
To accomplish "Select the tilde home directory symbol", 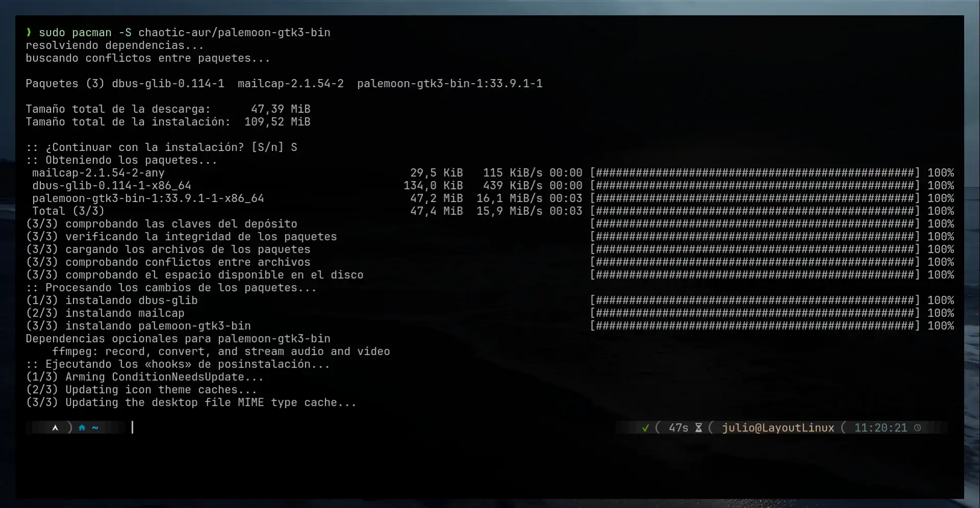I will [x=94, y=427].
